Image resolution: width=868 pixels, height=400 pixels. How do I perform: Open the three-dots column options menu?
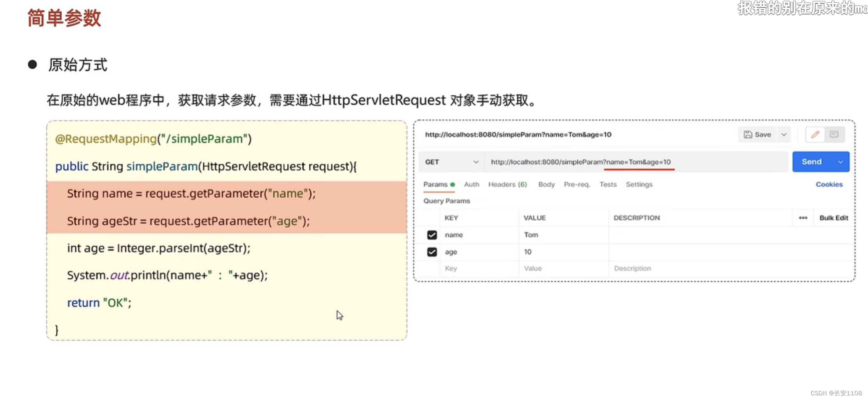(803, 218)
